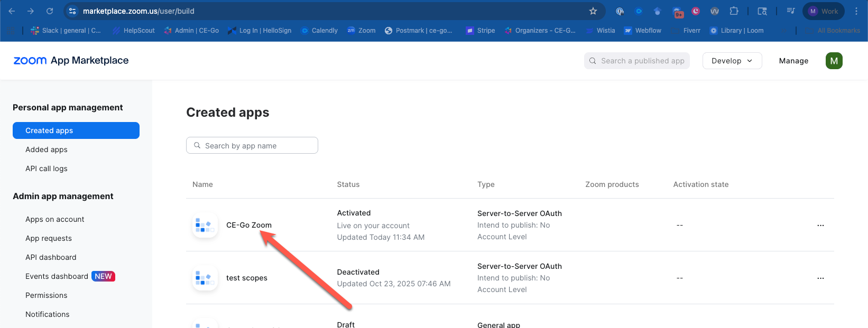The height and width of the screenshot is (328, 868).
Task: Open the green M user avatar
Action: tap(834, 61)
